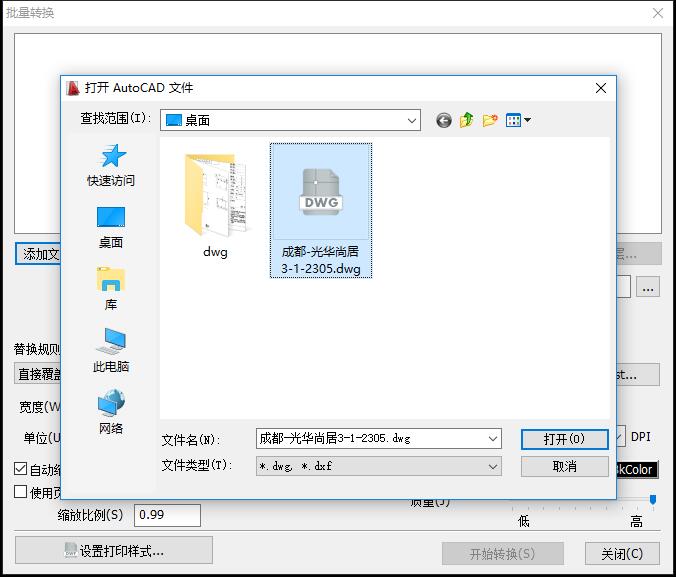The width and height of the screenshot is (676, 577).
Task: Toggle the 使用 checkbox in 批量转换 window
Action: click(x=20, y=492)
